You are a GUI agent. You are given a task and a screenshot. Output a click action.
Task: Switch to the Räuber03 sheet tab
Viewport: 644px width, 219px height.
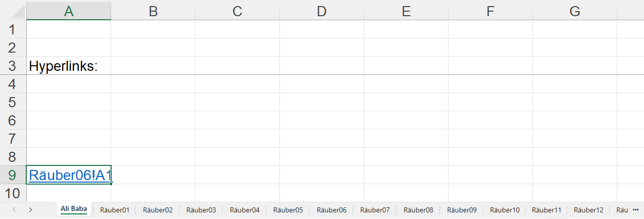coord(201,209)
